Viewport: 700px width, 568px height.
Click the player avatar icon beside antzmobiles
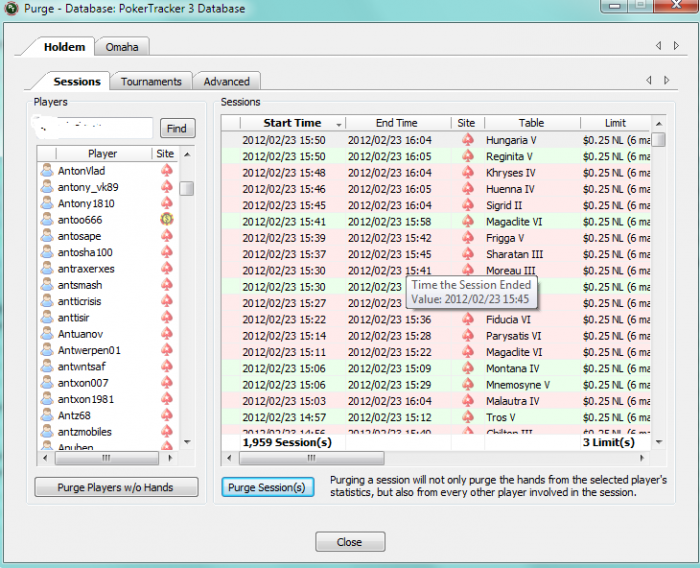pos(47,431)
